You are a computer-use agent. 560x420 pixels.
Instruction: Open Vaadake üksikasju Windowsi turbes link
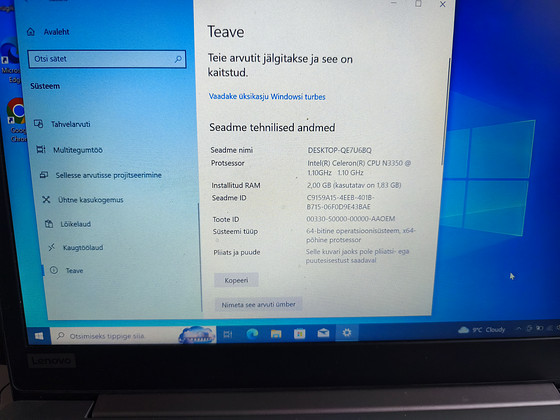(267, 97)
